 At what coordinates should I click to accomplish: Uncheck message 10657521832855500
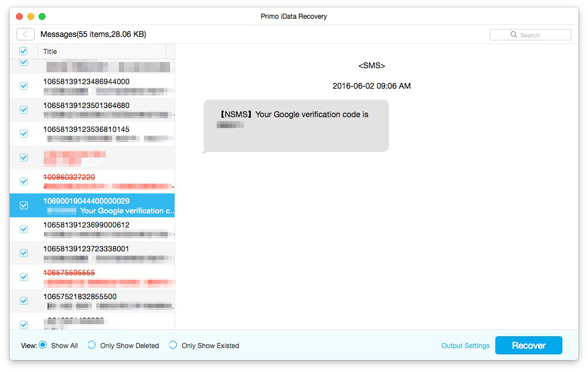pos(24,301)
